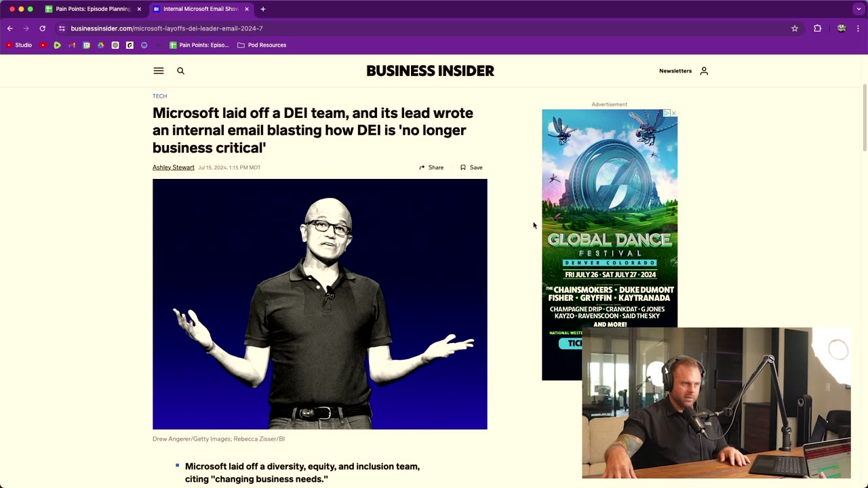Click the photo credit caption text
Image resolution: width=868 pixels, height=488 pixels.
coord(218,439)
